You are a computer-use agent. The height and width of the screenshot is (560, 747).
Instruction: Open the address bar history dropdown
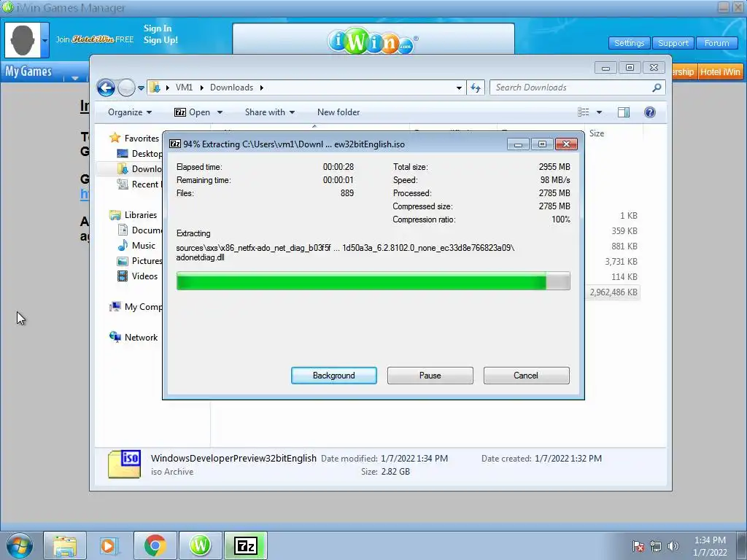coord(459,88)
